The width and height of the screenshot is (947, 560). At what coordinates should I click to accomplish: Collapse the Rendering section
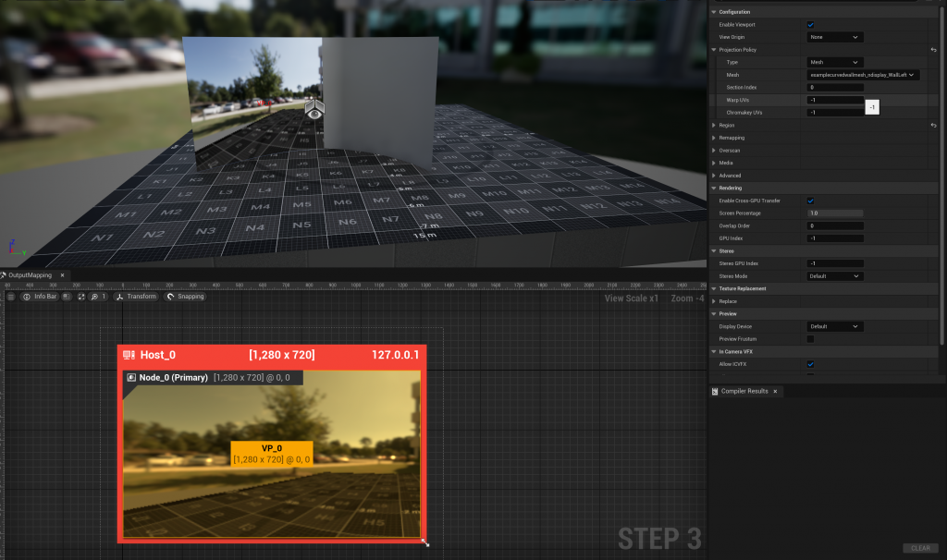[714, 189]
